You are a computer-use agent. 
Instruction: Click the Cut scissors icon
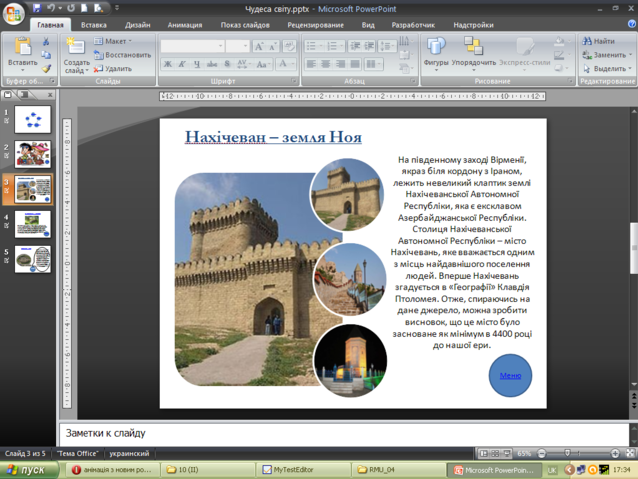tap(46, 41)
